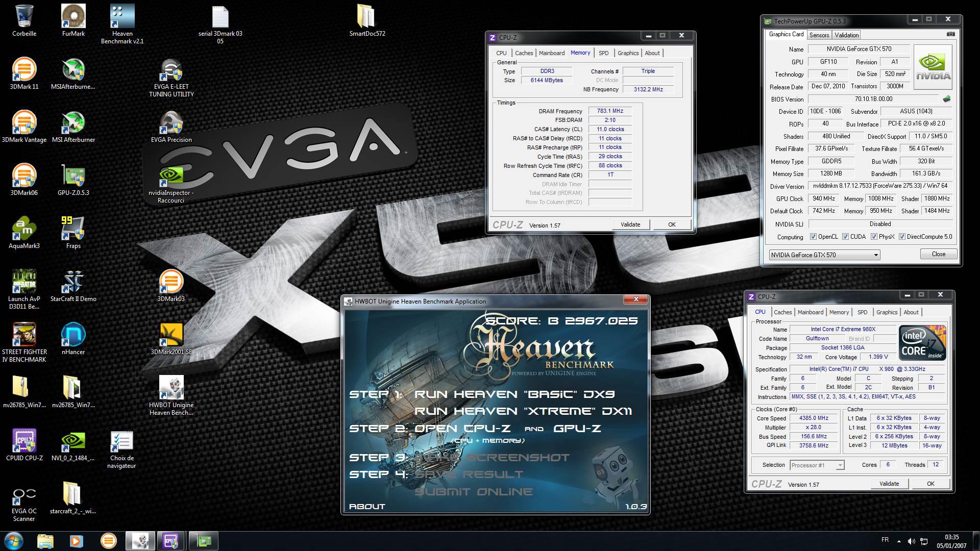This screenshot has height=551, width=980.
Task: Open the serial 3Dmark 03 05 text file
Action: click(220, 24)
